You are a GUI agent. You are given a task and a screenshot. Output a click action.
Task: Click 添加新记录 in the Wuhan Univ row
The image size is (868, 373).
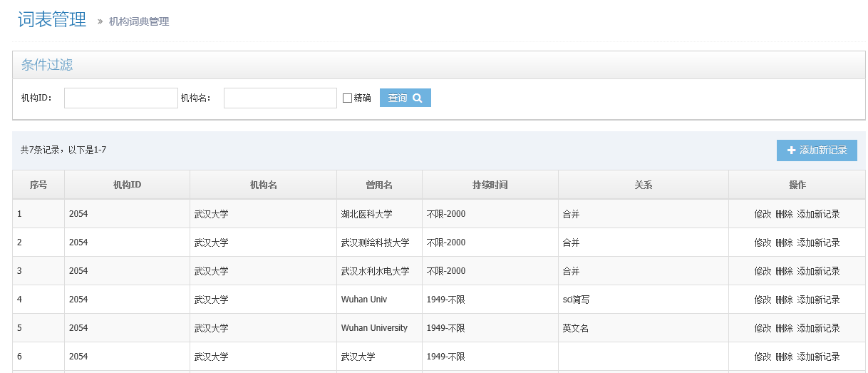[818, 300]
